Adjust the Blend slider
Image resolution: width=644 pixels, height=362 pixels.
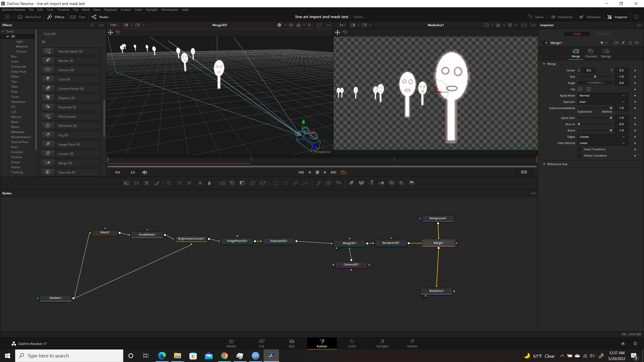(595, 130)
